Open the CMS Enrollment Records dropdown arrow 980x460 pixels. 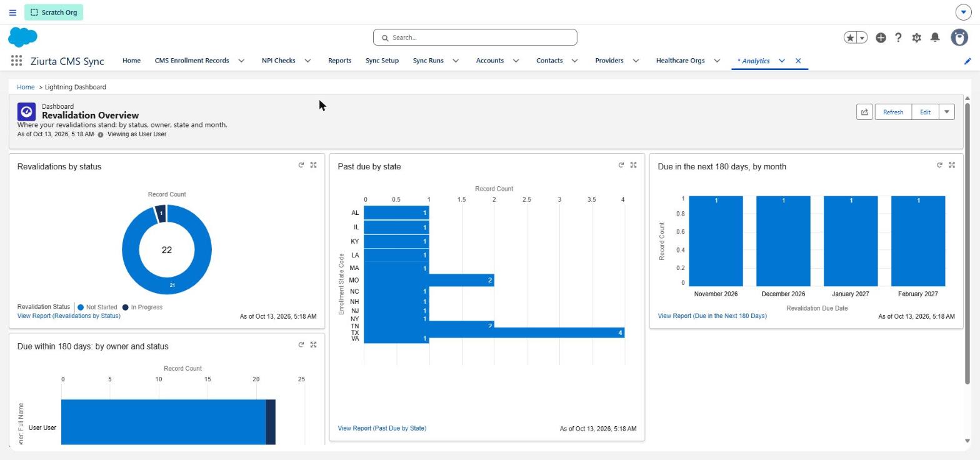pyautogui.click(x=242, y=61)
